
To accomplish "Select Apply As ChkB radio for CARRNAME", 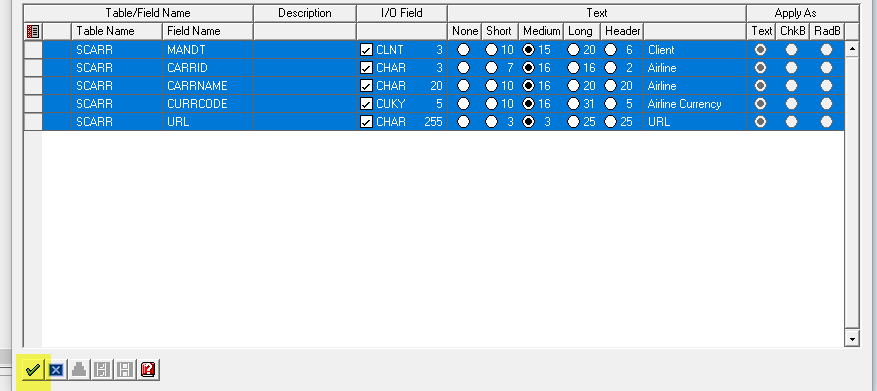I will click(x=791, y=86).
